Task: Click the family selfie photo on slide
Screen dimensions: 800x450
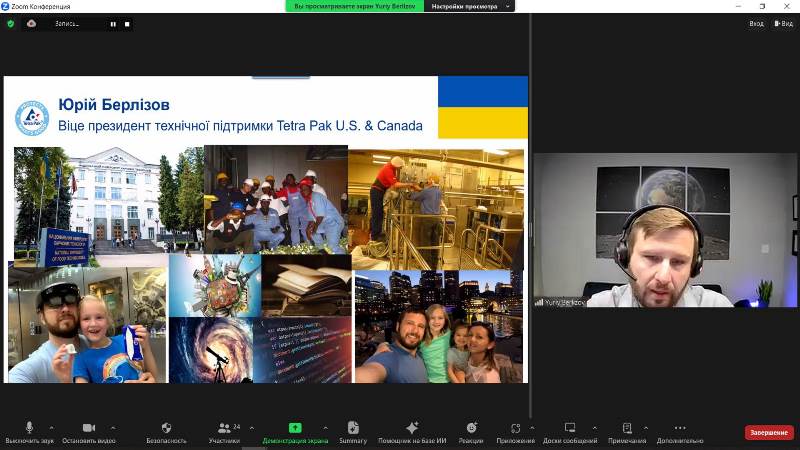Action: [439, 327]
